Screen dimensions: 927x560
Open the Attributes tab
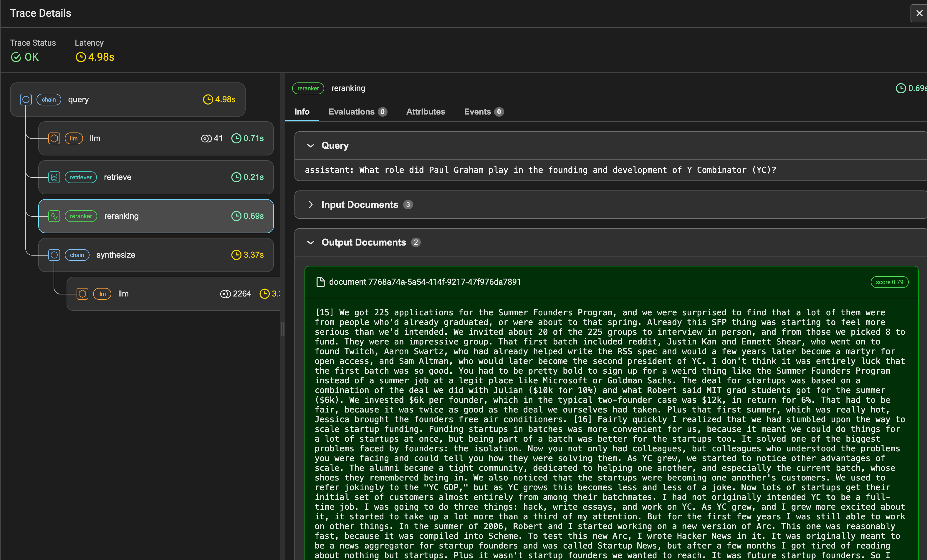[x=425, y=112]
